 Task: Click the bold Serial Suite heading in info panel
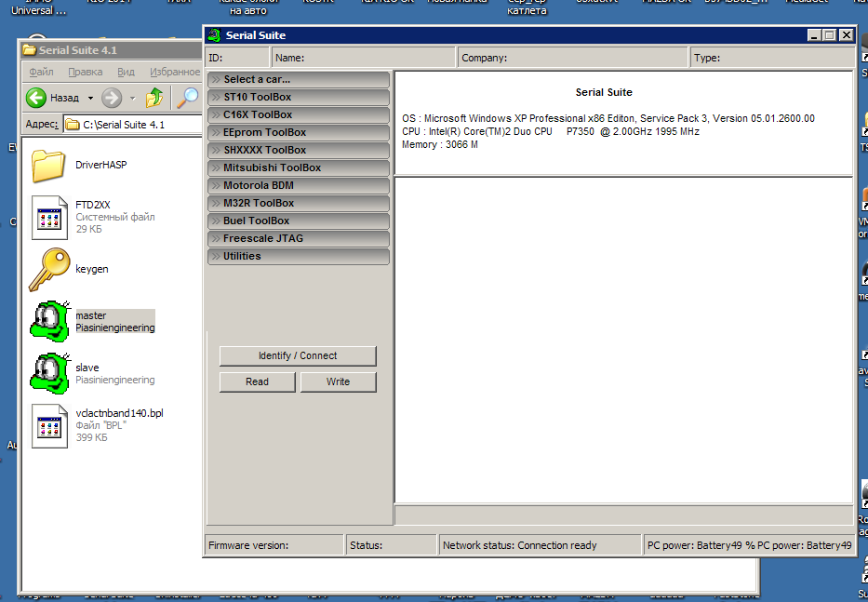point(604,92)
